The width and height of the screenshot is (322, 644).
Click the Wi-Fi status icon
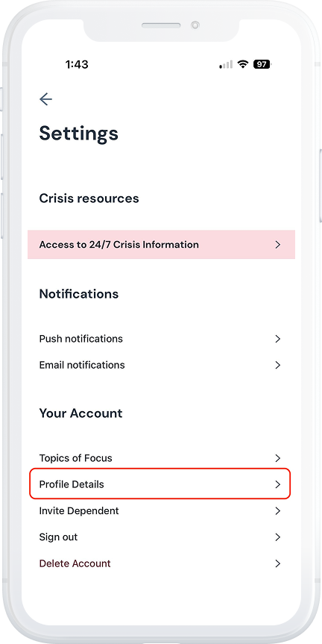(x=243, y=64)
